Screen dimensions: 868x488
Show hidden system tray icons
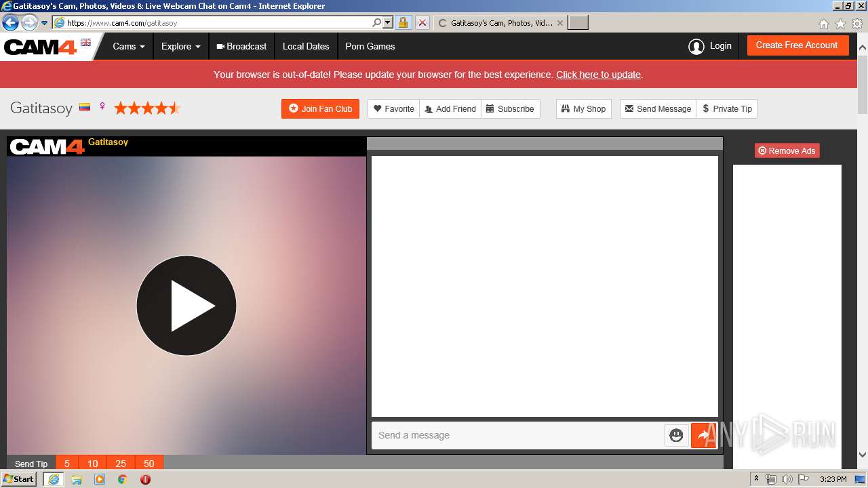click(756, 479)
